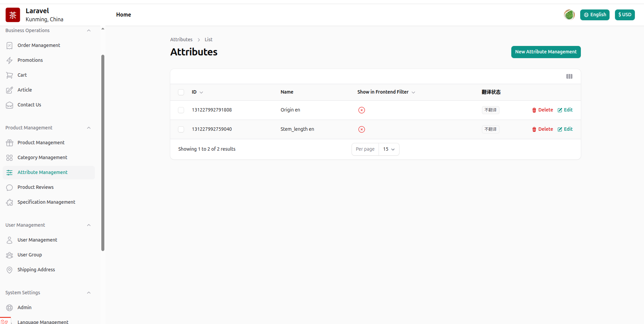Select all rows with the header checkbox
The width and height of the screenshot is (644, 324).
click(181, 92)
